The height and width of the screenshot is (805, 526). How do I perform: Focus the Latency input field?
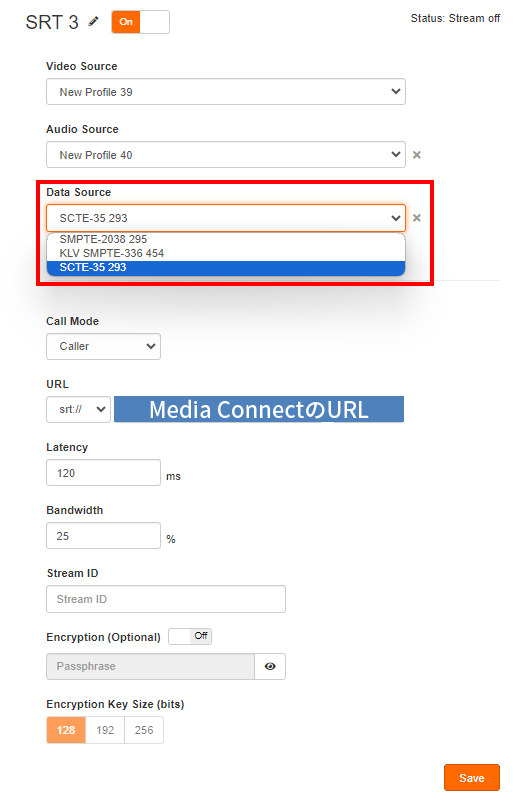[103, 472]
